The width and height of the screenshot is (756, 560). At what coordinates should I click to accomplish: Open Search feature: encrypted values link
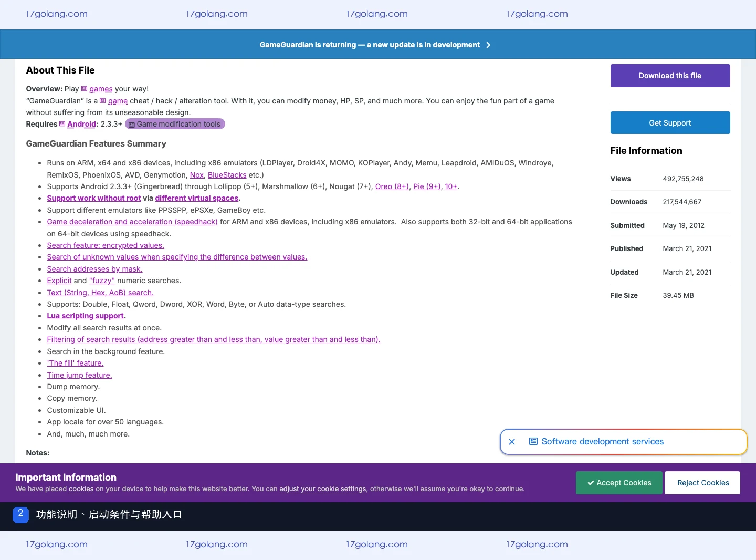coord(106,245)
